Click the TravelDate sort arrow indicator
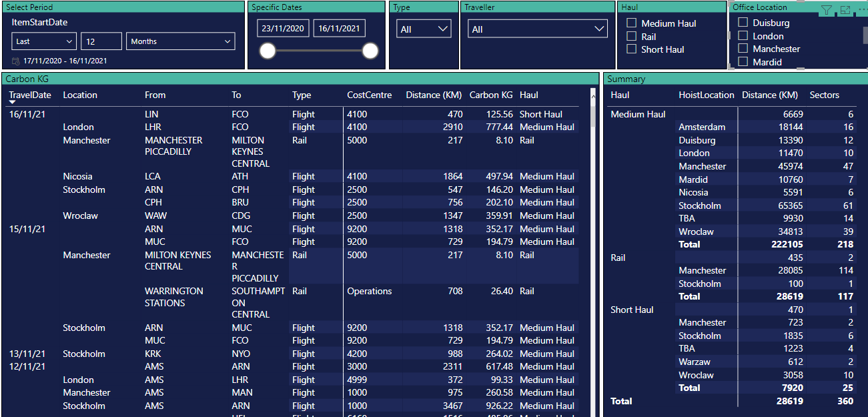 click(12, 102)
